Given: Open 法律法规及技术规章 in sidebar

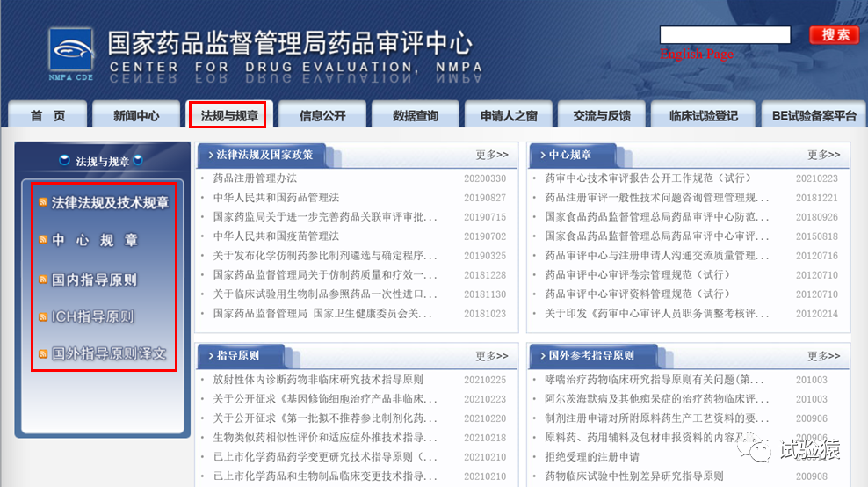Looking at the screenshot, I should [x=110, y=203].
